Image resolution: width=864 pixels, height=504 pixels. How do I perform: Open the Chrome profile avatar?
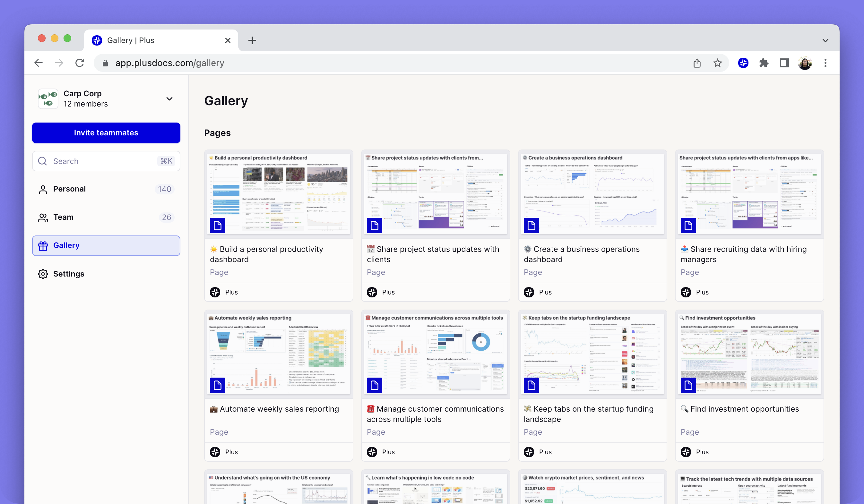pos(805,63)
